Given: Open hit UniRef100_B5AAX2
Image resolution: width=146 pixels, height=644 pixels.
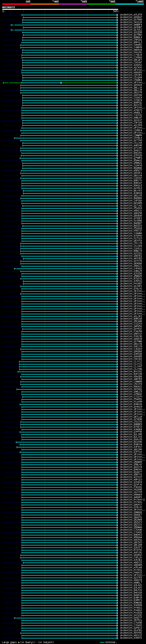Looking at the screenshot, I should [x=131, y=161].
